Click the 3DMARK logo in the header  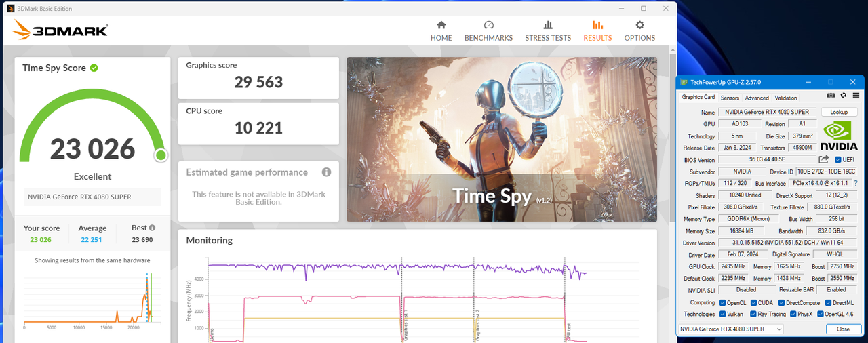pos(60,29)
